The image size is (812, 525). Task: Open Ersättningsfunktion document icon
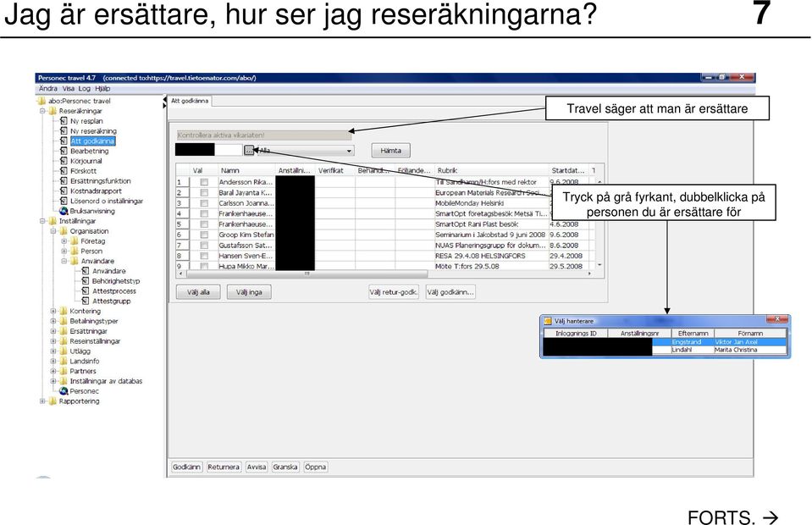click(x=64, y=180)
